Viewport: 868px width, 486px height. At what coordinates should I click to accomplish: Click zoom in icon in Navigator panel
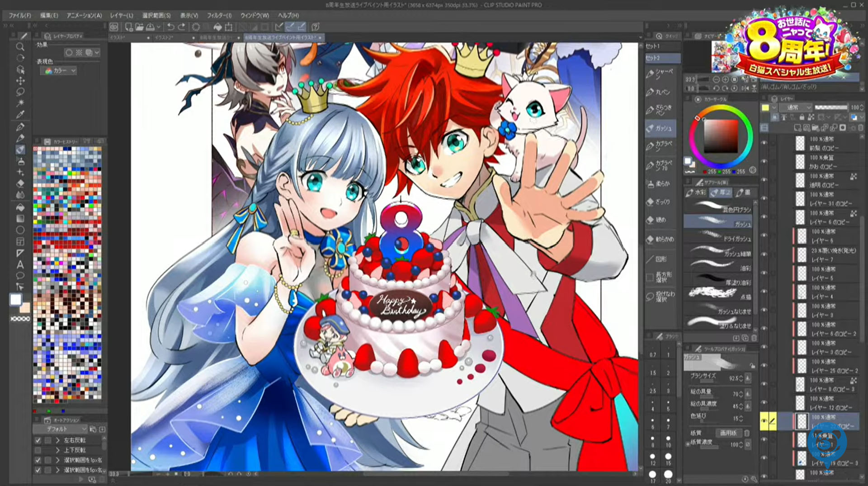click(x=725, y=80)
